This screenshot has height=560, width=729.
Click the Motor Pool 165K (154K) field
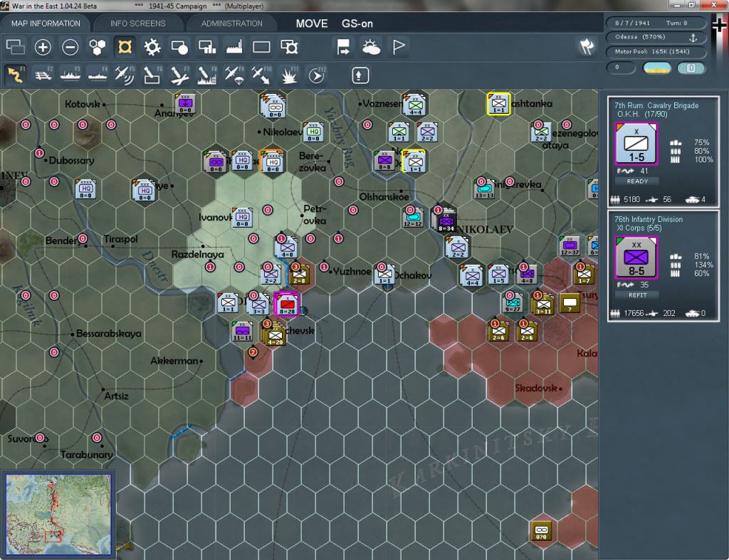click(656, 51)
